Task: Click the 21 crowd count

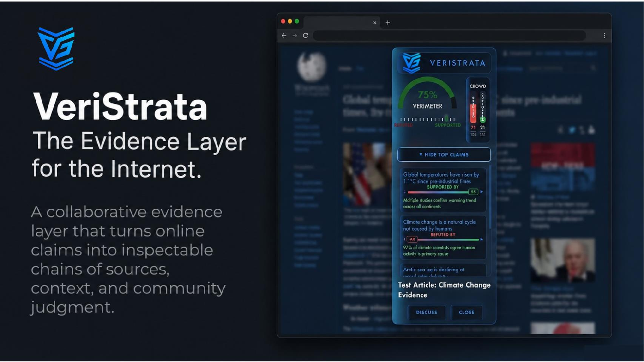Action: [x=483, y=128]
